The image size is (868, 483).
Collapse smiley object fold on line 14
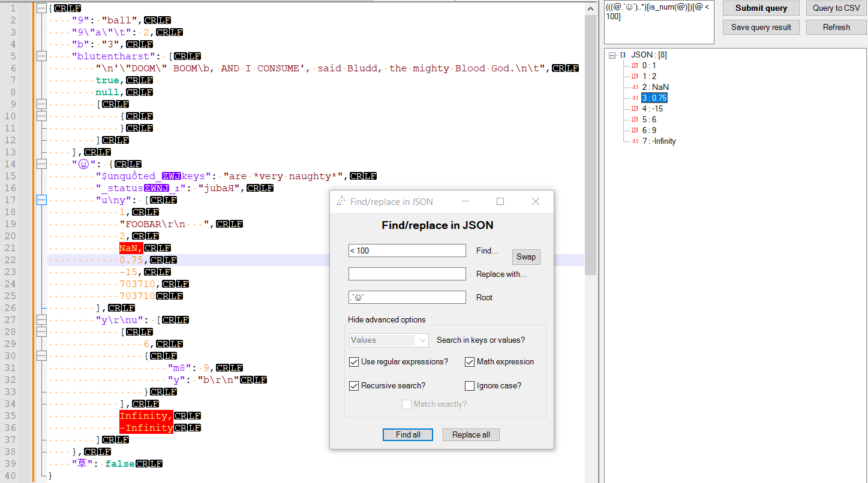point(41,164)
